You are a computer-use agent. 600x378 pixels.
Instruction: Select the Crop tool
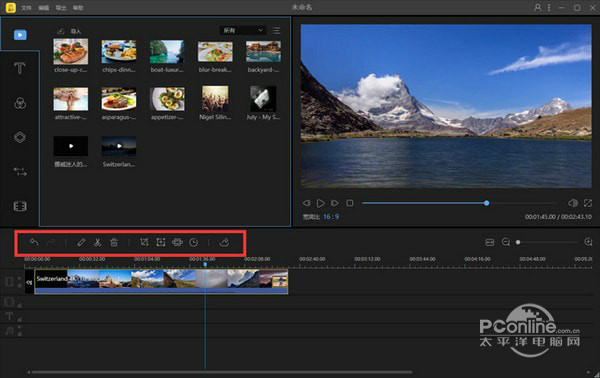144,242
